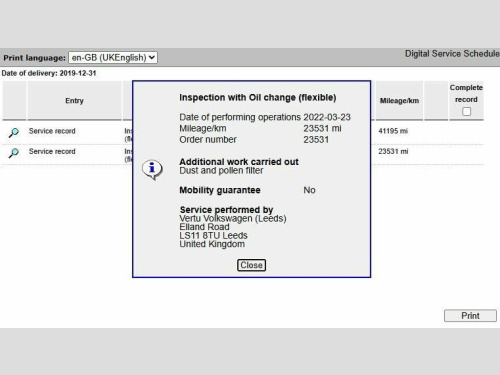Image resolution: width=500 pixels, height=375 pixels.
Task: Click the Mileage/km column header
Action: click(x=399, y=101)
